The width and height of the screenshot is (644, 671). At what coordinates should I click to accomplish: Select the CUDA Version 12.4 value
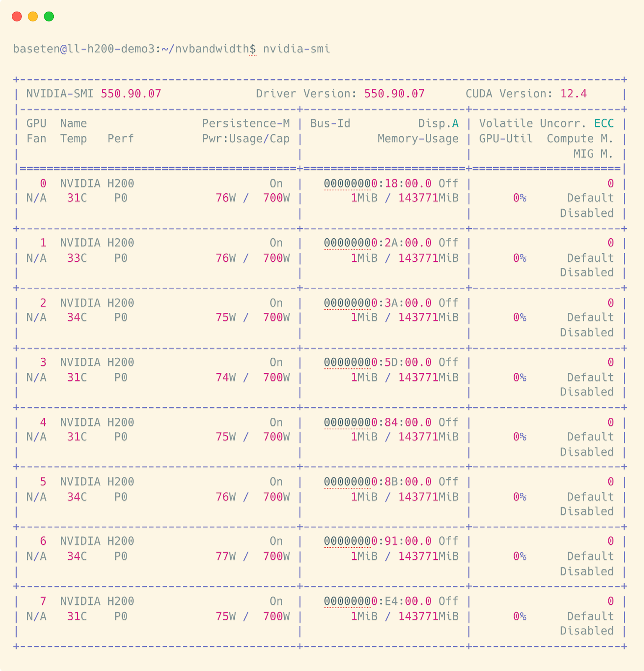[x=574, y=94]
